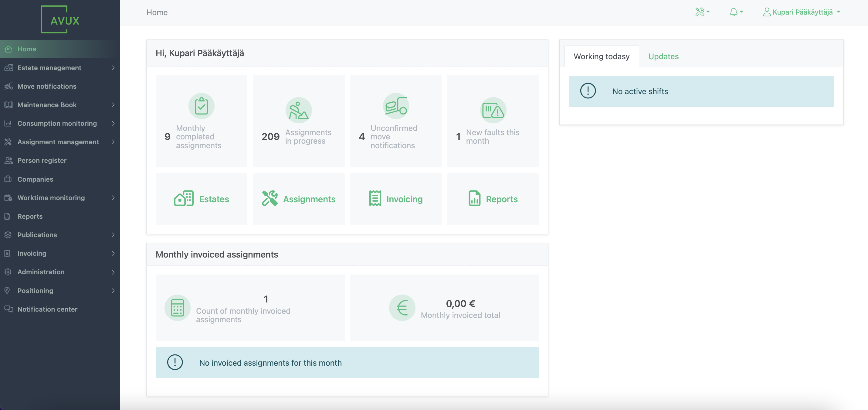Switch to the Updates tab

[x=663, y=56]
